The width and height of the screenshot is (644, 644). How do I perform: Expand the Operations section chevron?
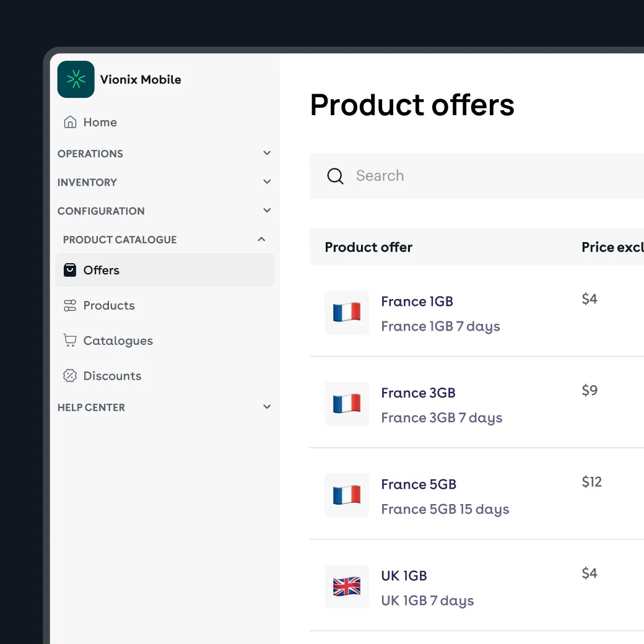[x=267, y=153]
